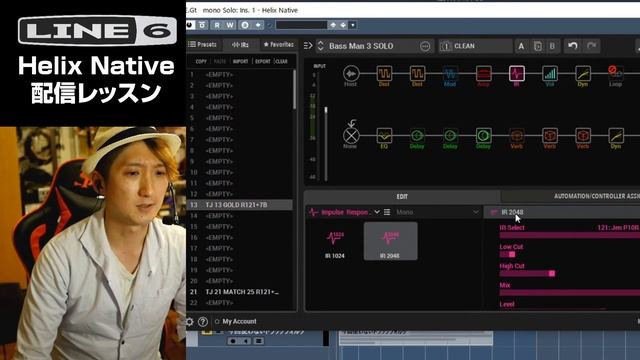Click the COPY button
This screenshot has width=640, height=360.
[x=201, y=62]
